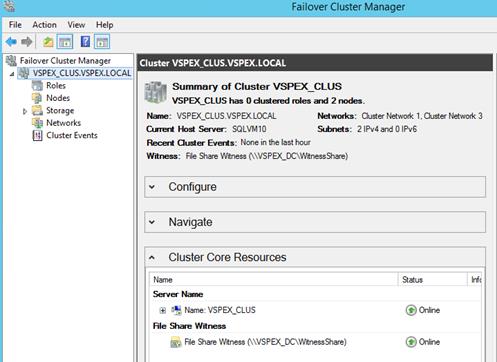
Task: Click the Name value VSPEX_CLUS.VSPEX.LOCAL in summary
Action: click(226, 116)
